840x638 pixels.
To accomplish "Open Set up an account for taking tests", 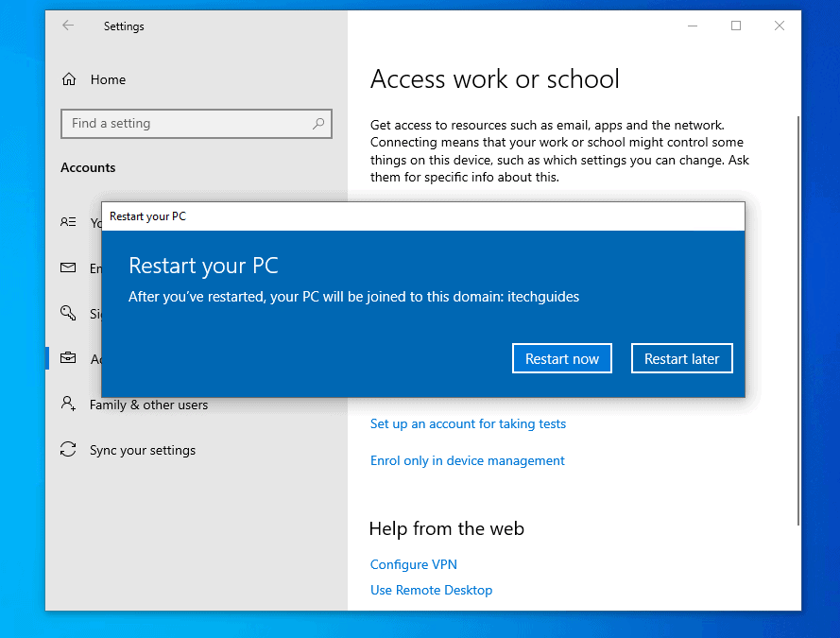I will coord(468,423).
